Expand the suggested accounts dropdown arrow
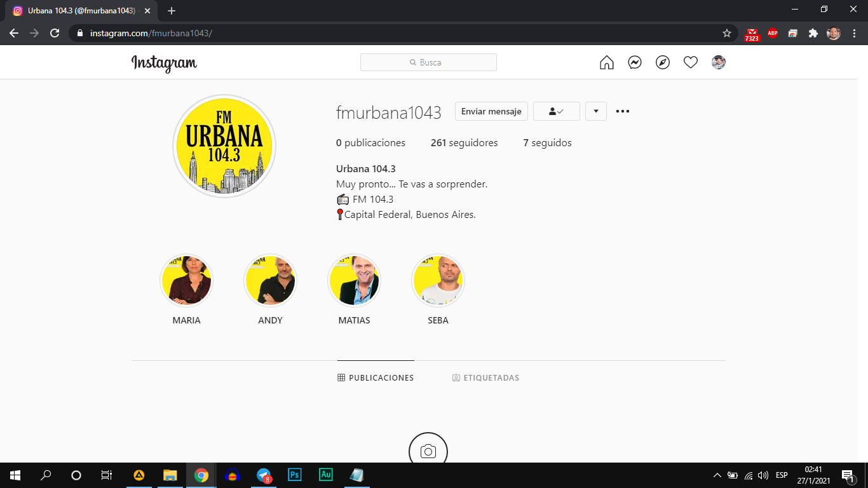Image resolution: width=868 pixels, height=488 pixels. (x=596, y=111)
